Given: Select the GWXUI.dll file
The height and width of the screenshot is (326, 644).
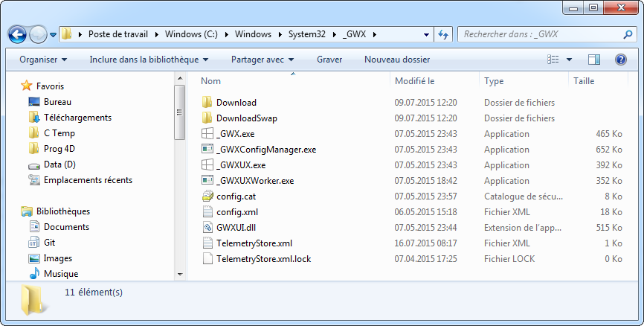Looking at the screenshot, I should pyautogui.click(x=235, y=228).
